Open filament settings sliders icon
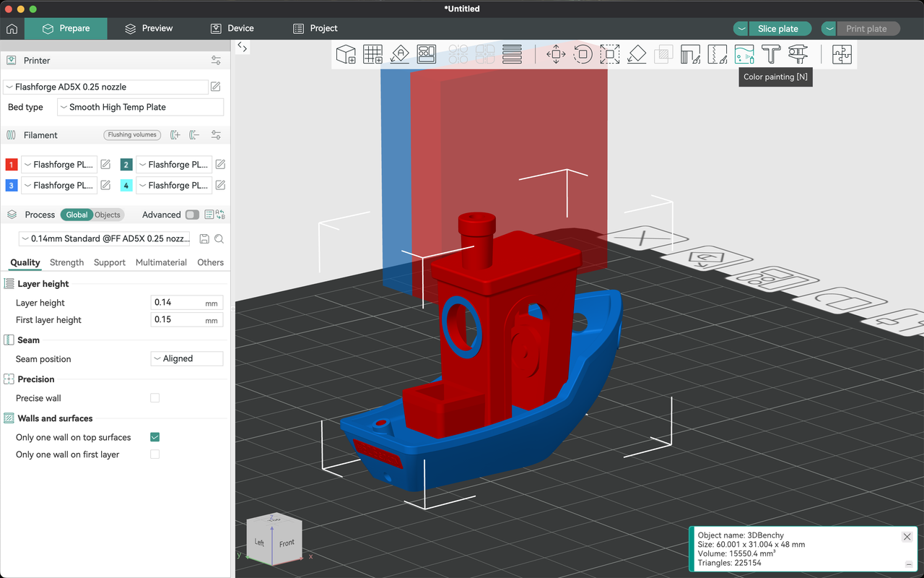This screenshot has height=578, width=924. pyautogui.click(x=216, y=135)
